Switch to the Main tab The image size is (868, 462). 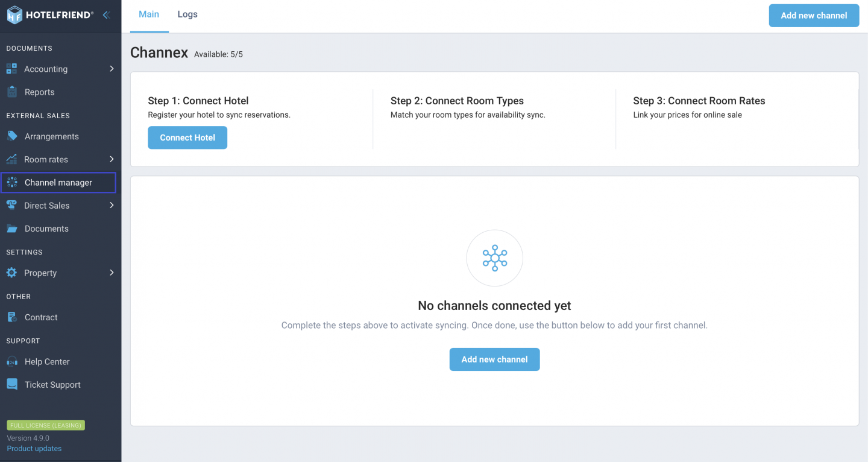[x=149, y=14]
